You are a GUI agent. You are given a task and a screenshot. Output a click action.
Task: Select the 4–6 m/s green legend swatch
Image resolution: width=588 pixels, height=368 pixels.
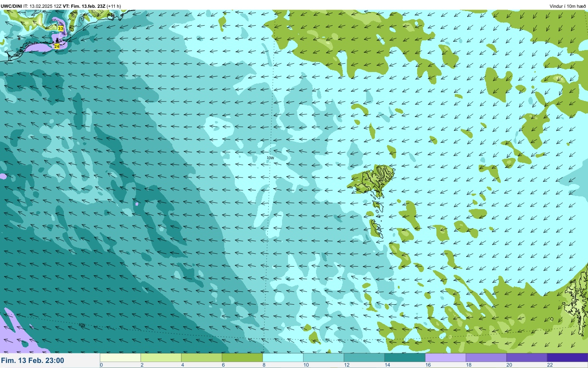(x=202, y=357)
